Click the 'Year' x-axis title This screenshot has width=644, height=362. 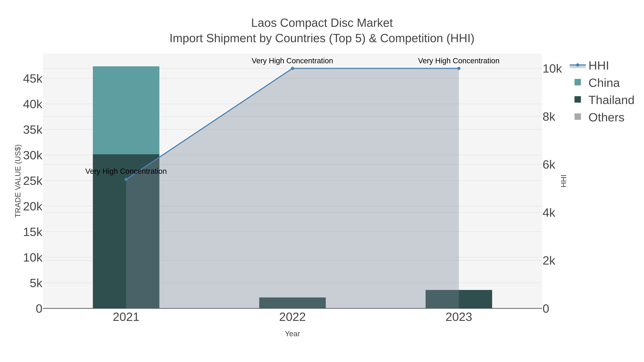(292, 334)
